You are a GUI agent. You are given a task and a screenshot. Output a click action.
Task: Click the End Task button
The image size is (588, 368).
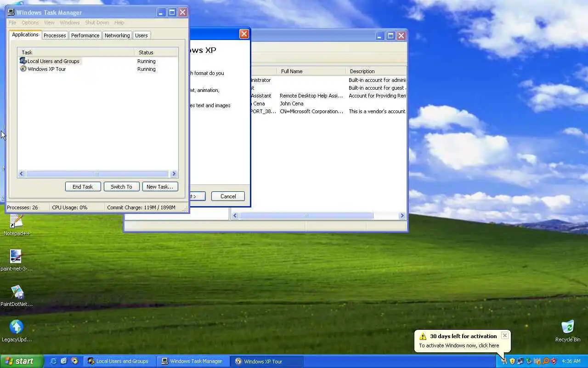pos(83,186)
